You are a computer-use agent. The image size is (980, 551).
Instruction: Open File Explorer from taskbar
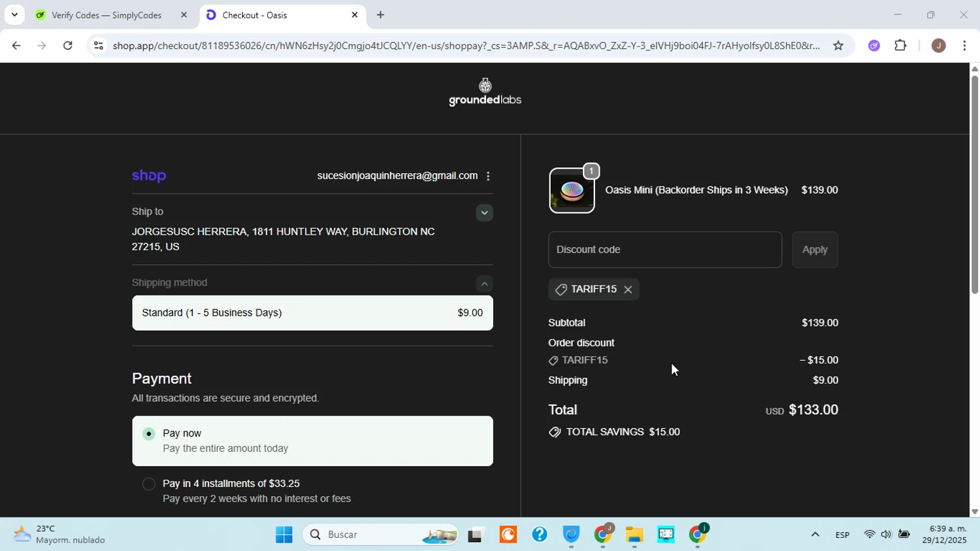634,535
